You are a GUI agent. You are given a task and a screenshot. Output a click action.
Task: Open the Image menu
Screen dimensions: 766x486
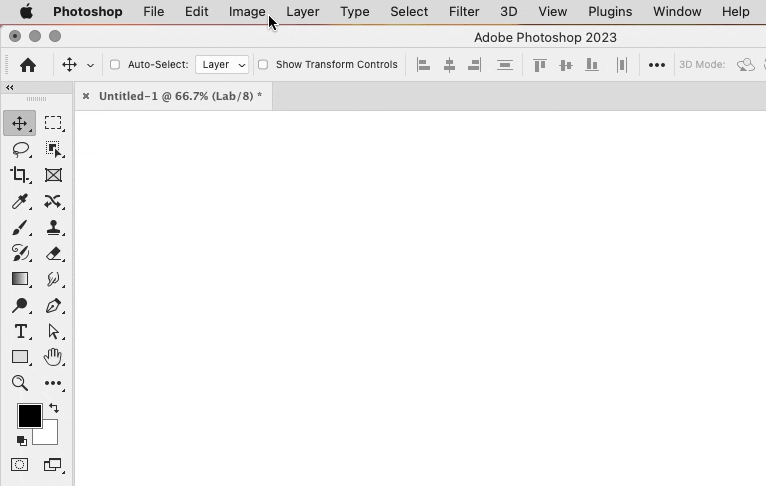(247, 11)
